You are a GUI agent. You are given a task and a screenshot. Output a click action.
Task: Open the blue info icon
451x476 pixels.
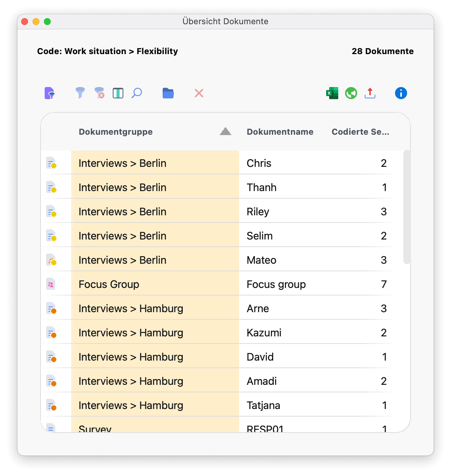401,93
